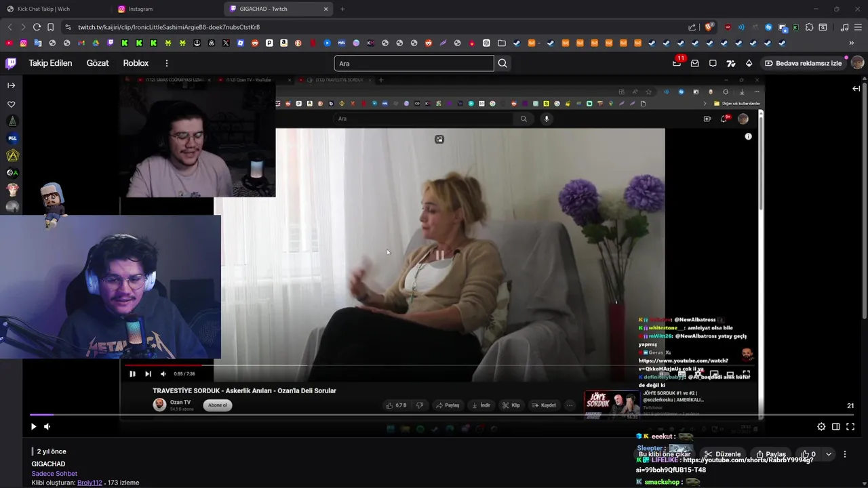Open Twitch player settings gear
This screenshot has width=868, height=488.
821,426
